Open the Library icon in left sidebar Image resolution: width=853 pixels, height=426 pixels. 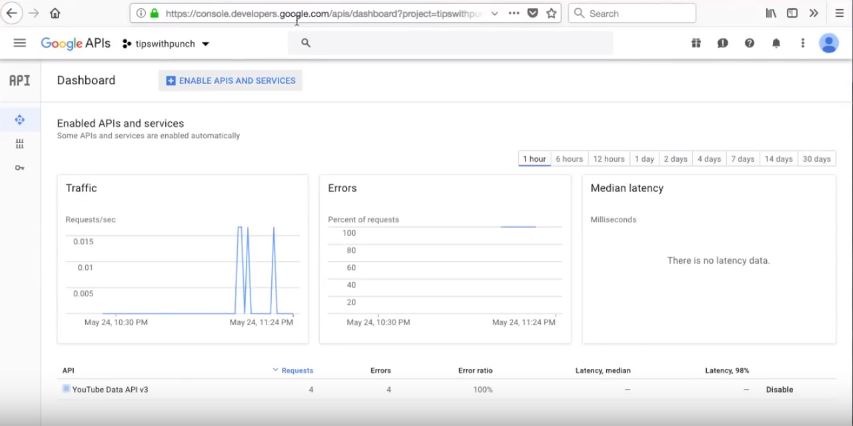pyautogui.click(x=19, y=144)
